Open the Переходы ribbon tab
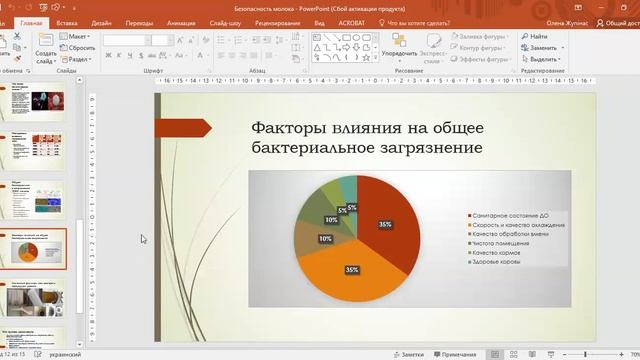This screenshot has width=640, height=360. [139, 23]
